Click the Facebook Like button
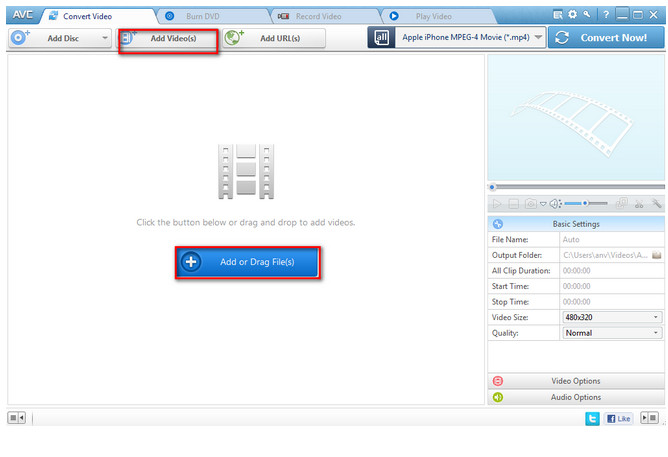 point(618,419)
